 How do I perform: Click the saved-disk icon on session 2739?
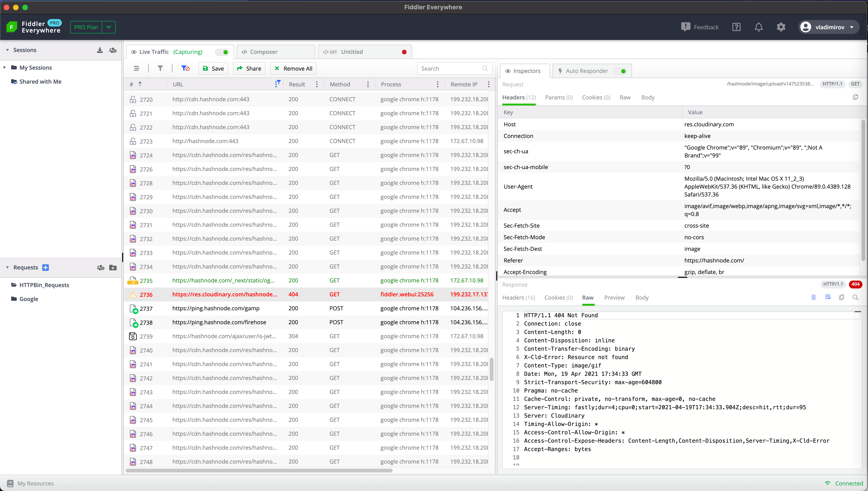coord(133,336)
